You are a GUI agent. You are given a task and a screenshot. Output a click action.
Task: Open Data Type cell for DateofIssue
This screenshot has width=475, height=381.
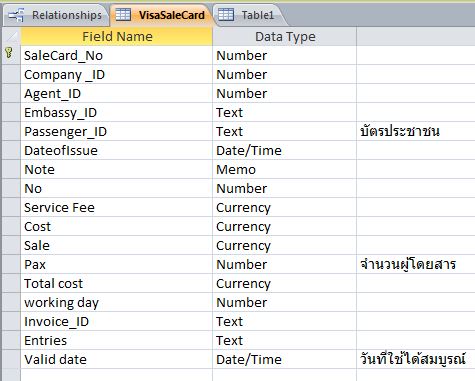pos(284,150)
